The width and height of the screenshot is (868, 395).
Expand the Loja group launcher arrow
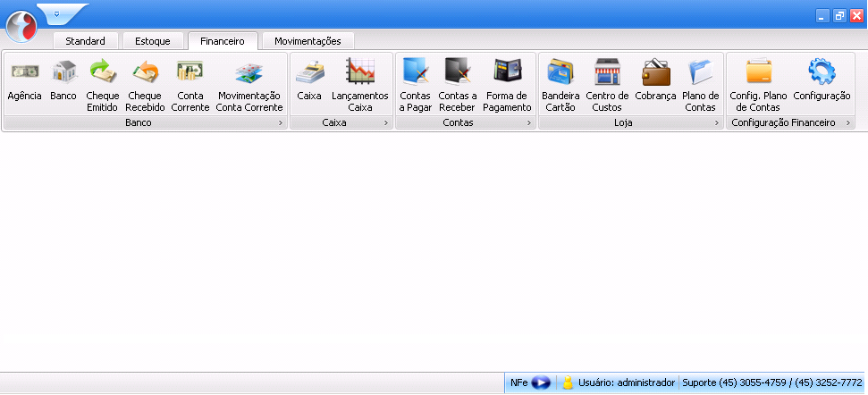[716, 122]
